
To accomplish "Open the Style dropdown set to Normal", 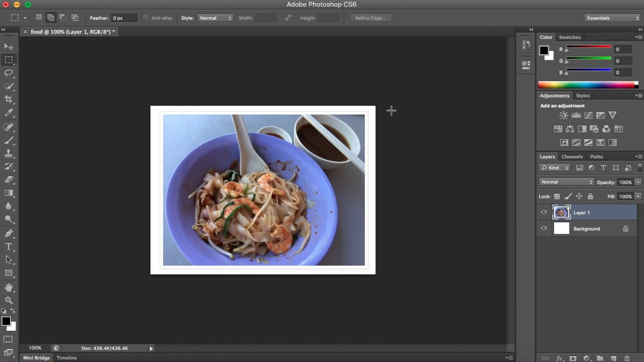I will (215, 18).
